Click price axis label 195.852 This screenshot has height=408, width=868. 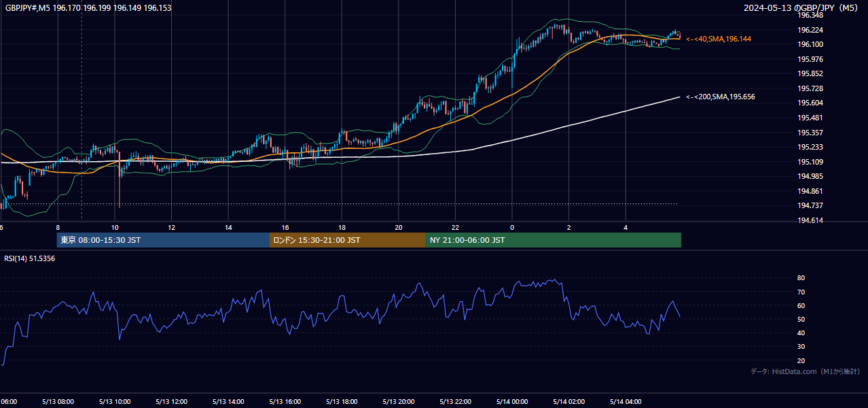click(810, 73)
